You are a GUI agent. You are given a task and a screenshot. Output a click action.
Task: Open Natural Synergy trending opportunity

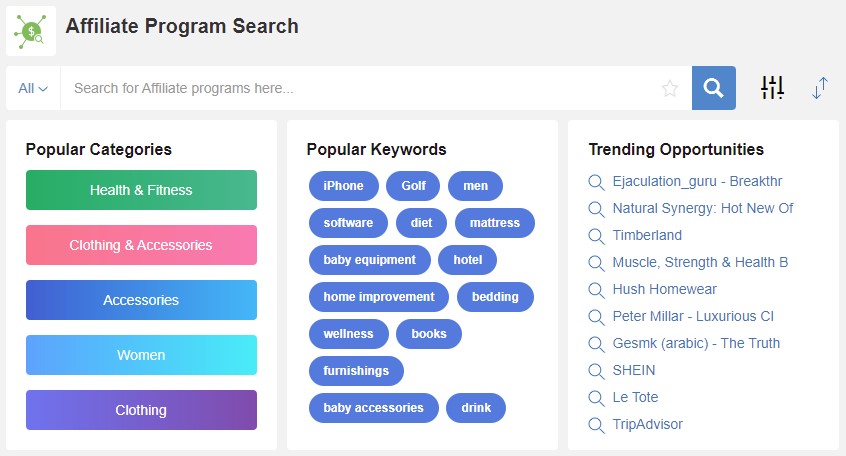tap(702, 208)
